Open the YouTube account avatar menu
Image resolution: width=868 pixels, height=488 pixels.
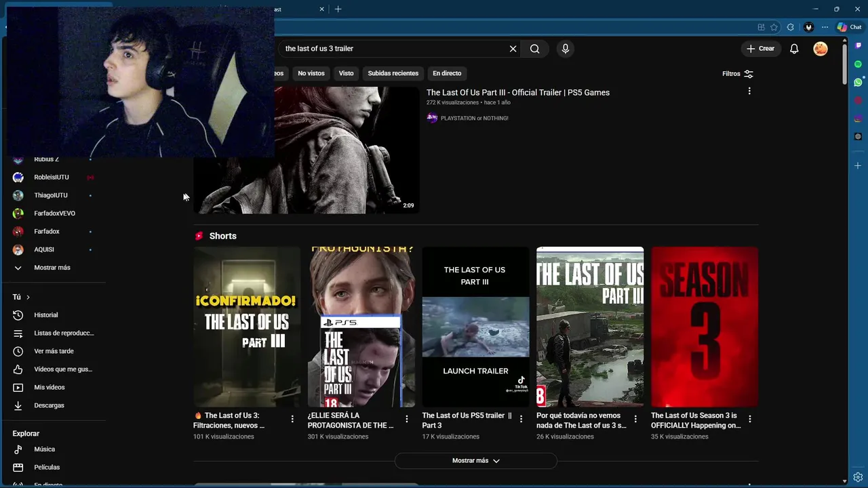point(821,49)
